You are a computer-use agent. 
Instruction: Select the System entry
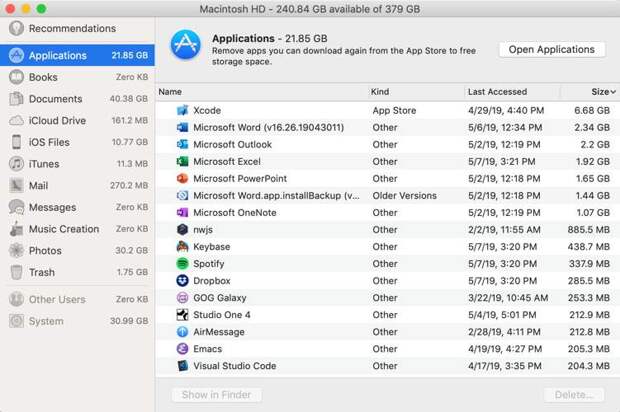(x=78, y=321)
